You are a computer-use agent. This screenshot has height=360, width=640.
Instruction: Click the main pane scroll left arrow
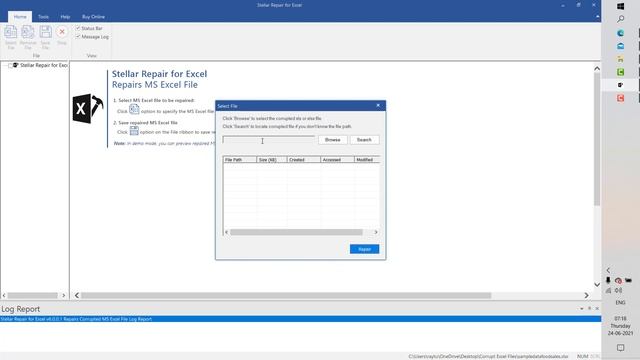tap(77, 295)
